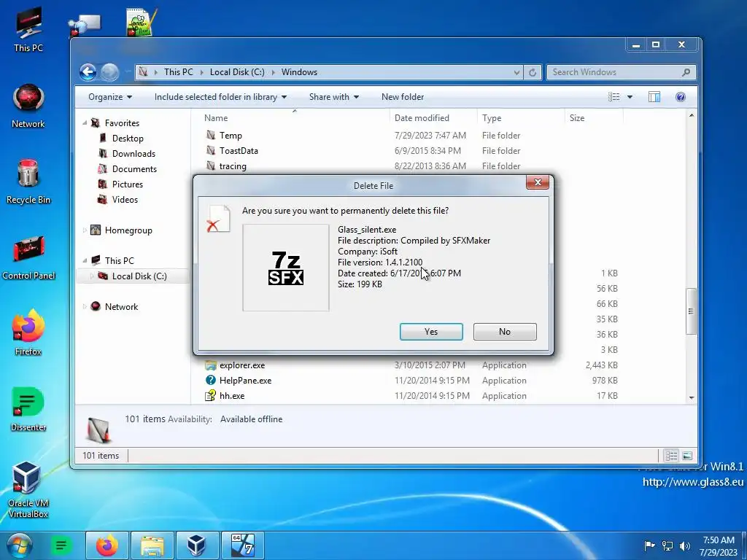Launch Firefox from the desktop
Viewport: 747px width, 560px height.
pyautogui.click(x=28, y=333)
